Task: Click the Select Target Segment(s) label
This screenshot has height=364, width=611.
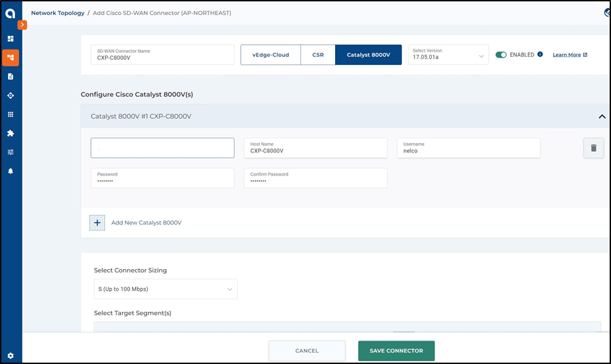Action: tap(132, 313)
